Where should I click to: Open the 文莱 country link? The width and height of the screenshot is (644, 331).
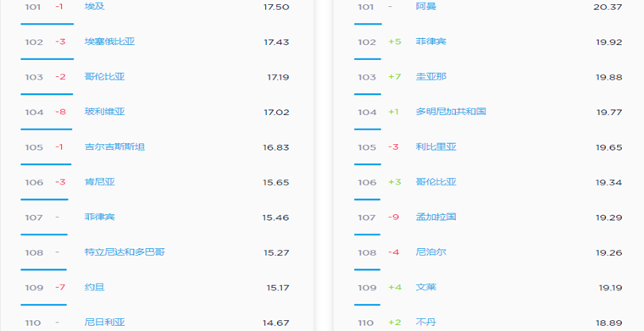tap(426, 287)
